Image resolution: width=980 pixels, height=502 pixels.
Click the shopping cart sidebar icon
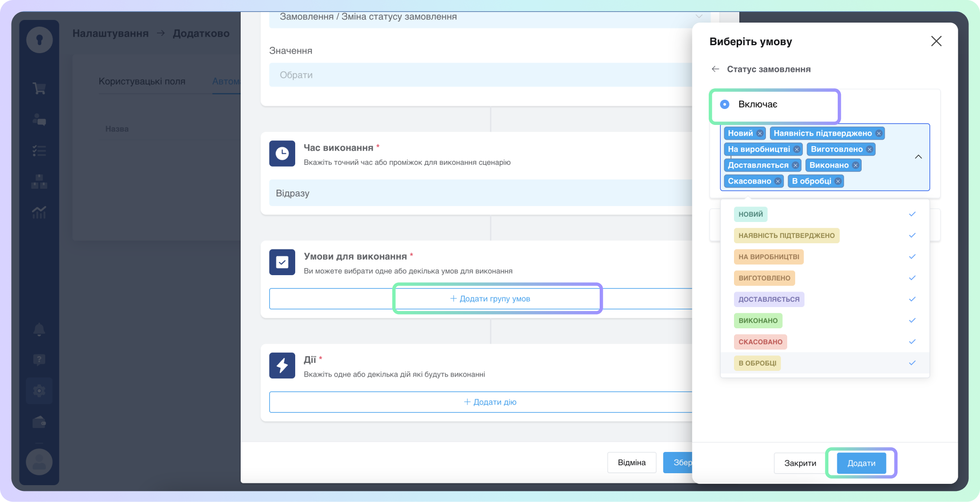[39, 88]
